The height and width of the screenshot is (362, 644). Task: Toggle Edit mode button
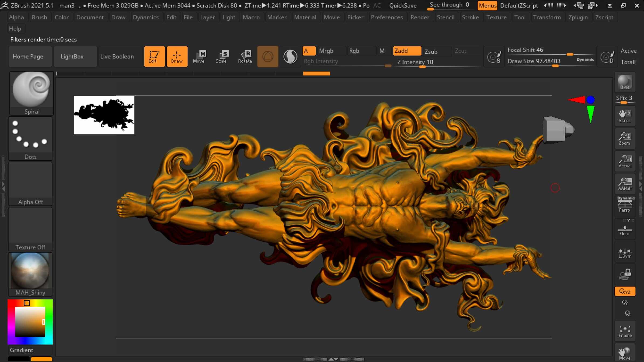(x=154, y=56)
